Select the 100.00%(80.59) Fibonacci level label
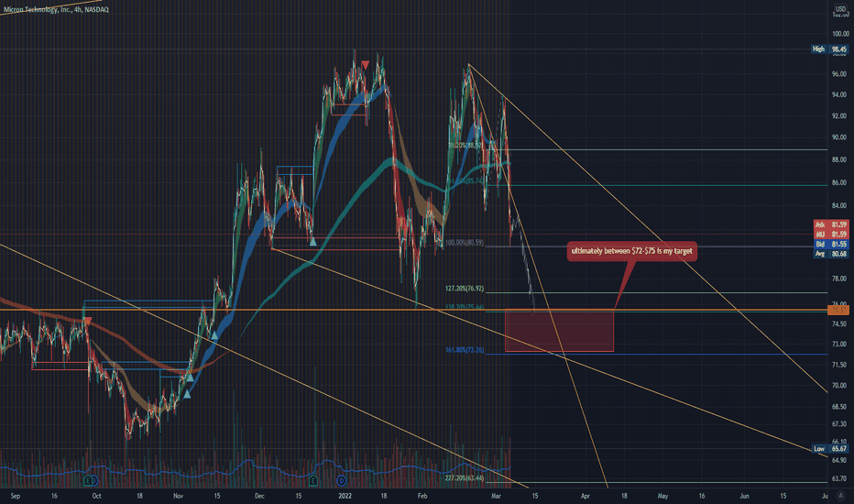The image size is (854, 504). tap(465, 243)
